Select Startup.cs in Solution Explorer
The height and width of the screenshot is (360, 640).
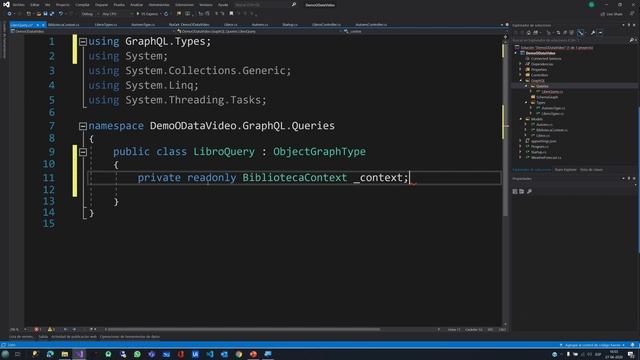point(538,152)
